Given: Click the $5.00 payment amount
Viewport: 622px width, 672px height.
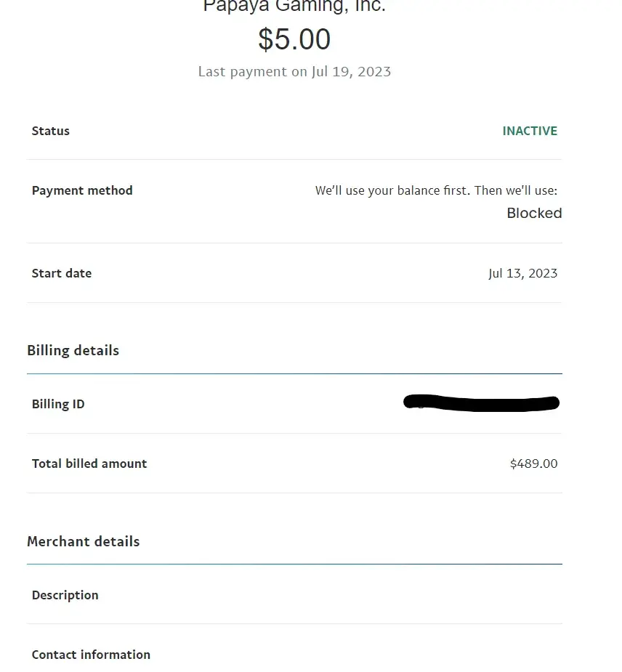Looking at the screenshot, I should point(294,39).
